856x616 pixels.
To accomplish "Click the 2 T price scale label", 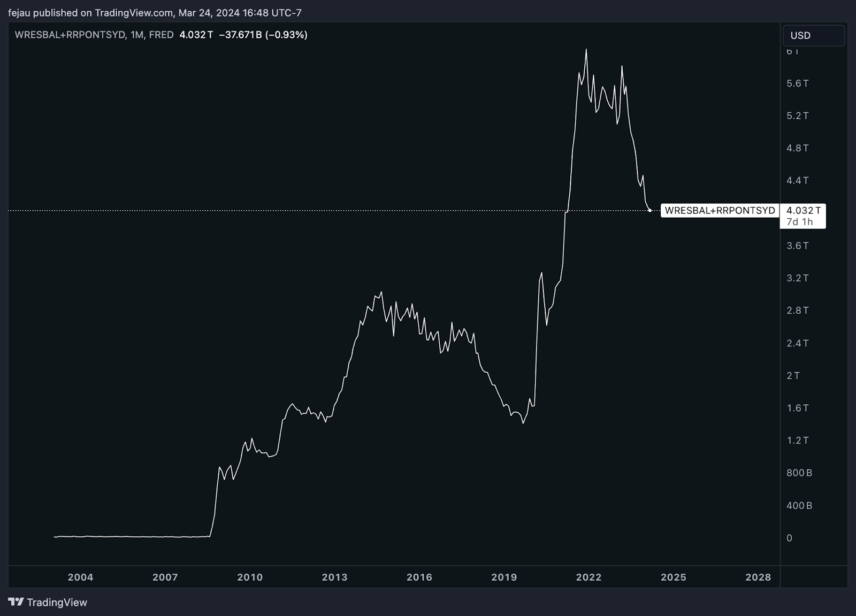I will coord(793,375).
